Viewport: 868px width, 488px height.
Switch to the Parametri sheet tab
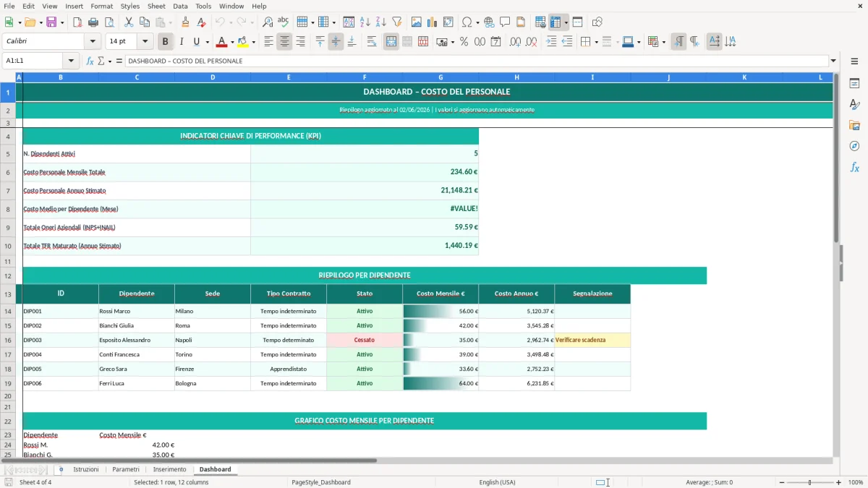pos(126,469)
